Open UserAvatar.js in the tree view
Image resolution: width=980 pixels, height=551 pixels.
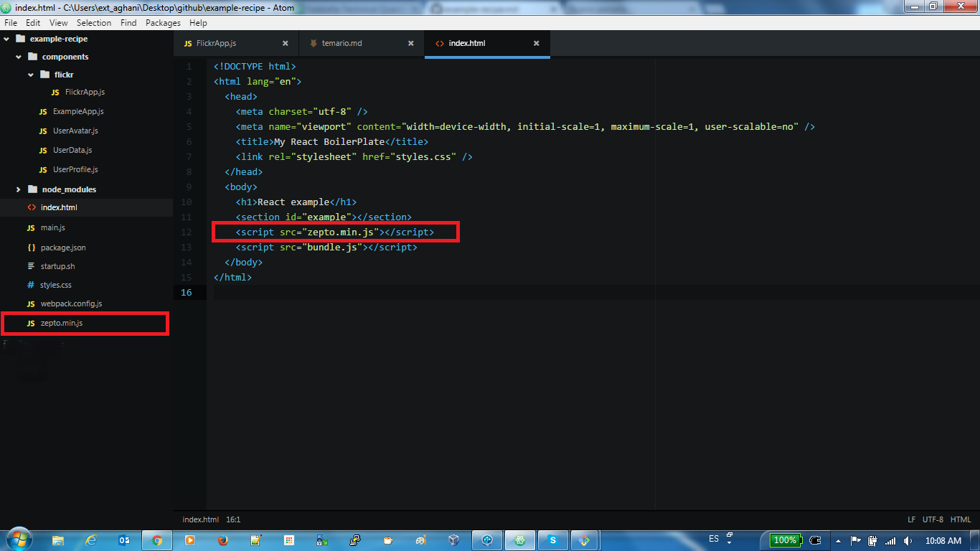[75, 131]
